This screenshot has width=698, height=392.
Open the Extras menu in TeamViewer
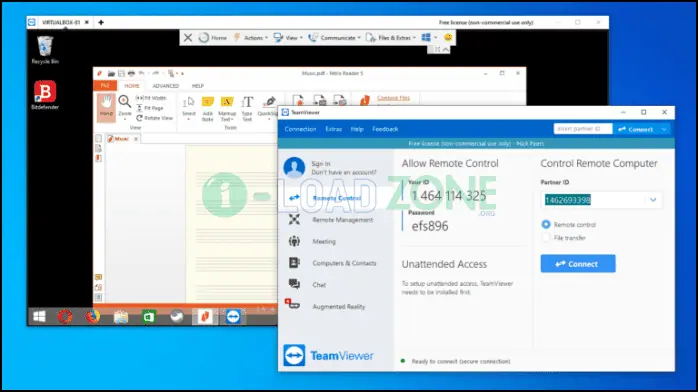click(x=333, y=129)
